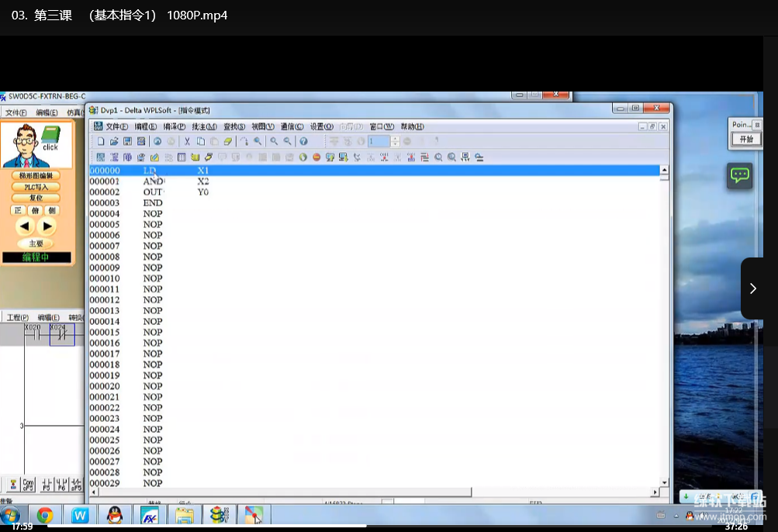Screen dimensions: 778x532
Task: Click the Zoom out magnifier icon
Action: point(287,141)
